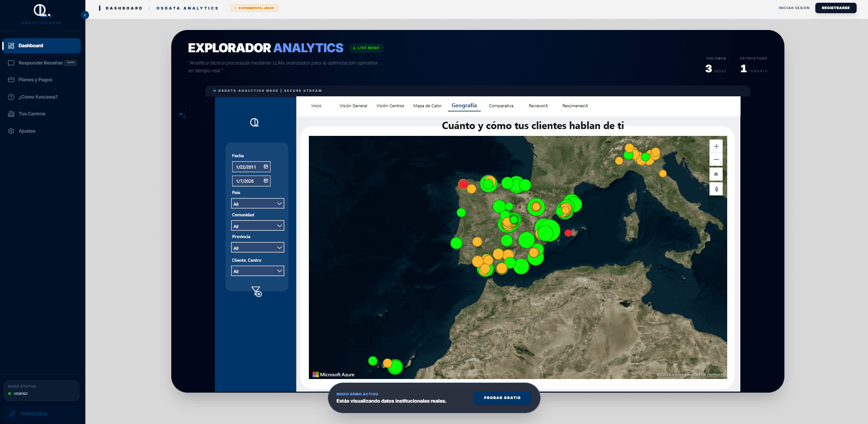The width and height of the screenshot is (868, 424).
Task: Switch to the Mapa de Calor tab
Action: 427,106
